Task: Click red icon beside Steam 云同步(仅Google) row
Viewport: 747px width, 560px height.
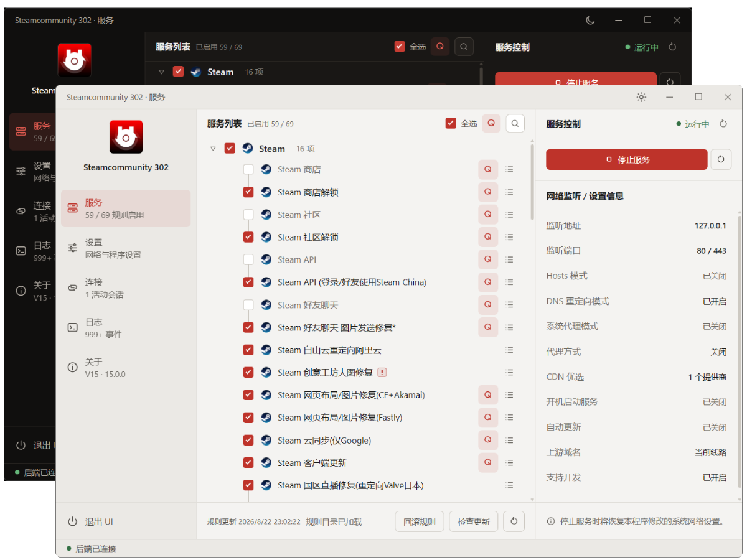Action: (x=488, y=440)
